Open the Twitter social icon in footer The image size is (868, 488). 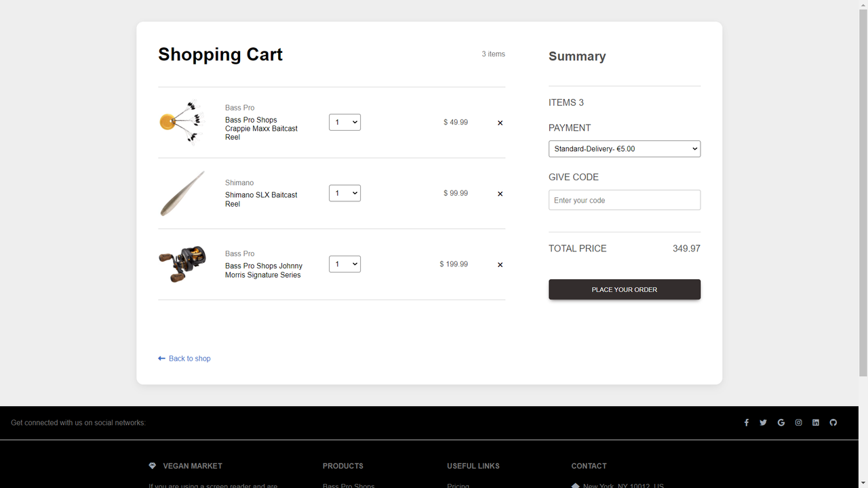click(764, 422)
